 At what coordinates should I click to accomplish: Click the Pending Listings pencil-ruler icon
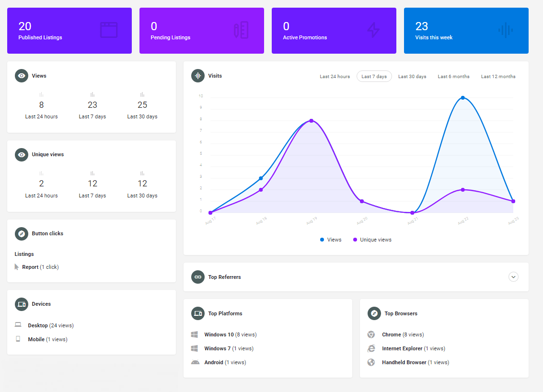pos(241,30)
